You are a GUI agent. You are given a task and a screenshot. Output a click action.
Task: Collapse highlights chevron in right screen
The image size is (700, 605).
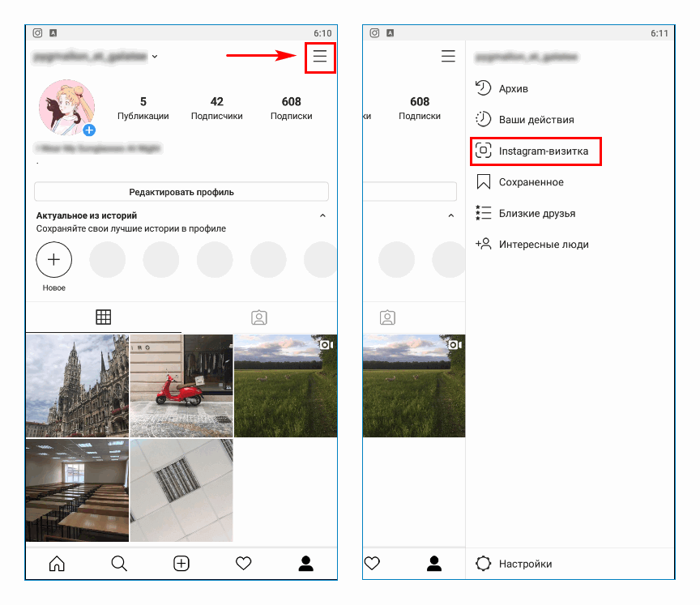pos(451,215)
